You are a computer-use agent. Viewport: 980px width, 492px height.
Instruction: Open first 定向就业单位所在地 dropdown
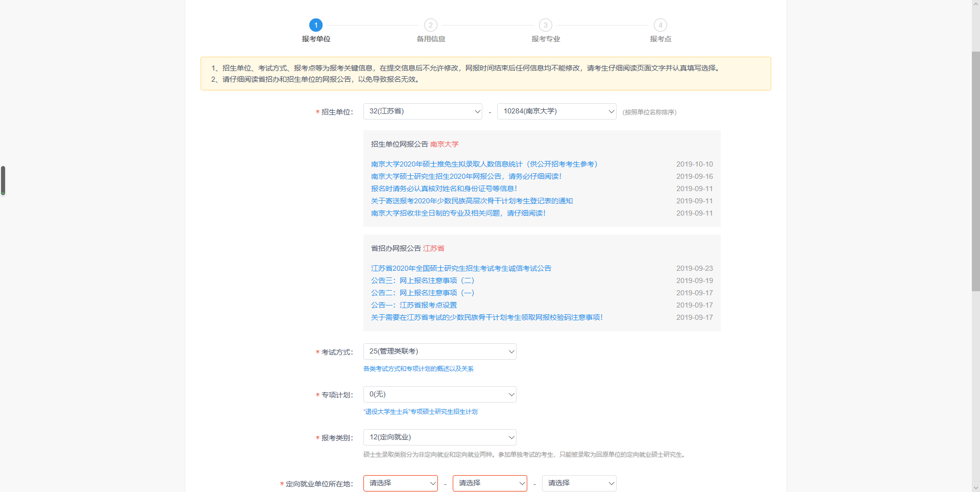pos(400,483)
